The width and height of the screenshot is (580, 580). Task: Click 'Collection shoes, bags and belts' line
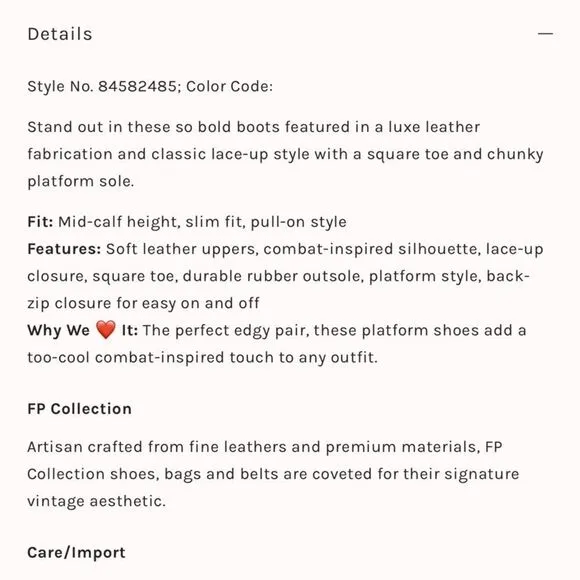coord(273,474)
